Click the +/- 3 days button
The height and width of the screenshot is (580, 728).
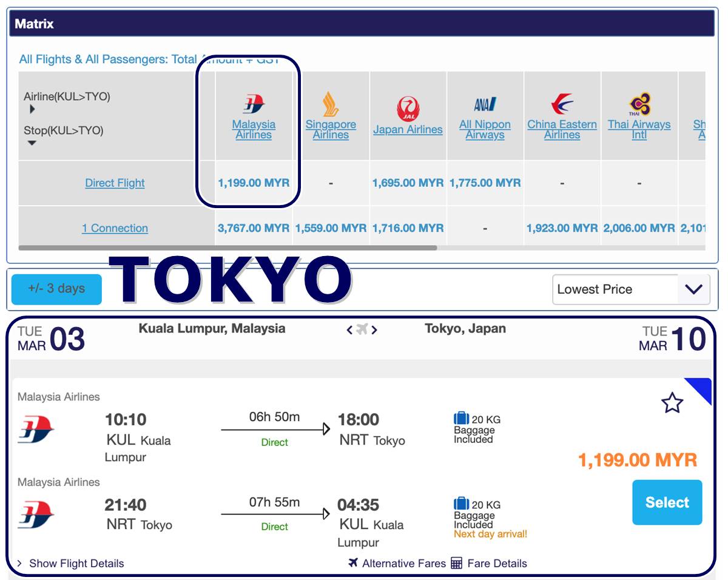[x=56, y=289]
